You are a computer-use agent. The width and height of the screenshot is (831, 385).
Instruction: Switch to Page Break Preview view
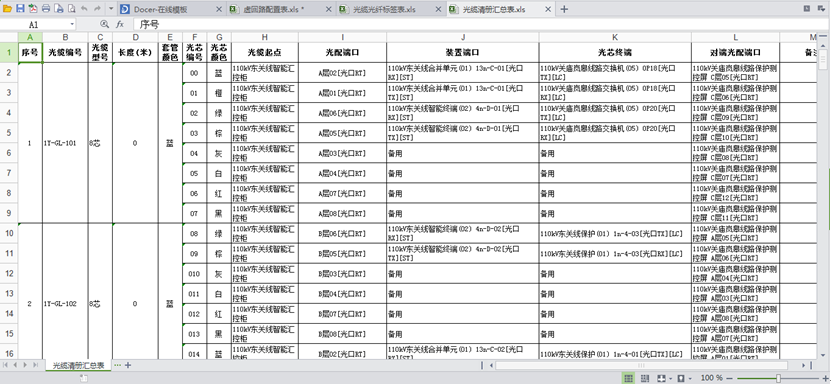pos(645,378)
